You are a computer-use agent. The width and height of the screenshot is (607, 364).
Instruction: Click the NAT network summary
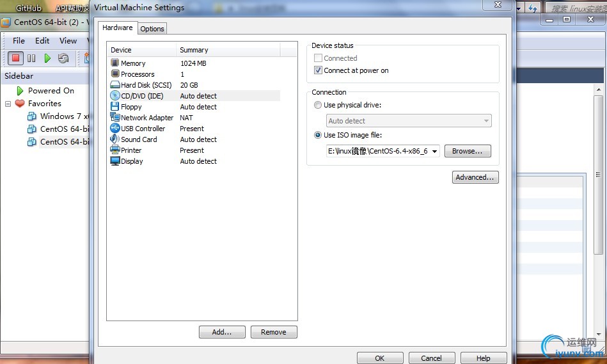point(186,117)
